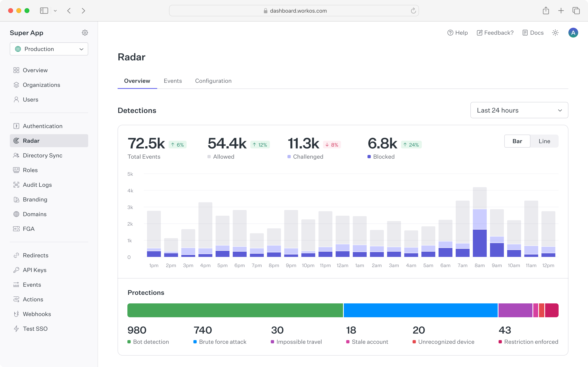Open the API Keys key icon
Screen dimensions: 588x367
point(16,270)
